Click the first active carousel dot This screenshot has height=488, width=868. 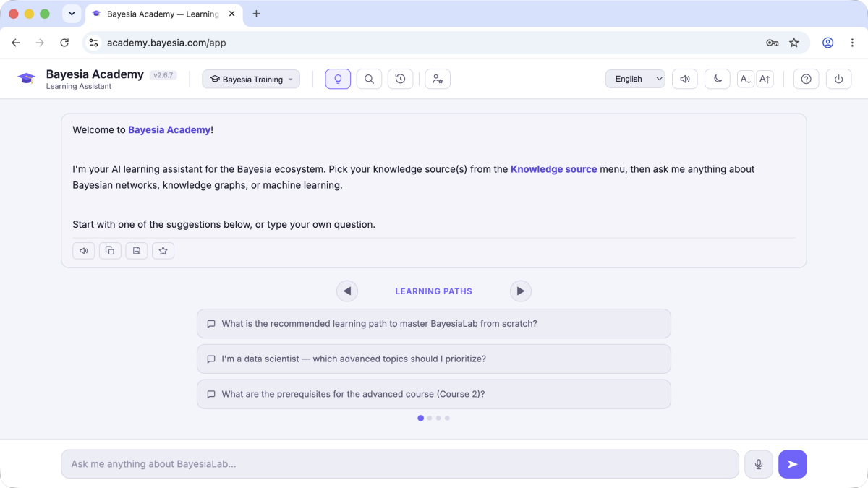[x=421, y=418]
